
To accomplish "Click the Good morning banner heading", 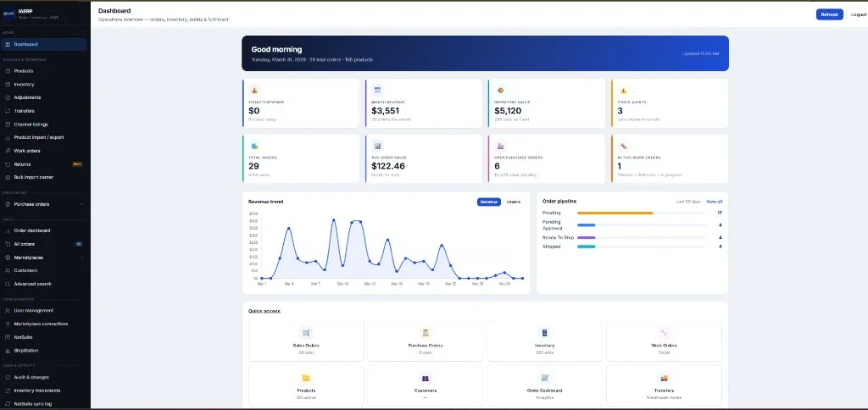I will [277, 49].
